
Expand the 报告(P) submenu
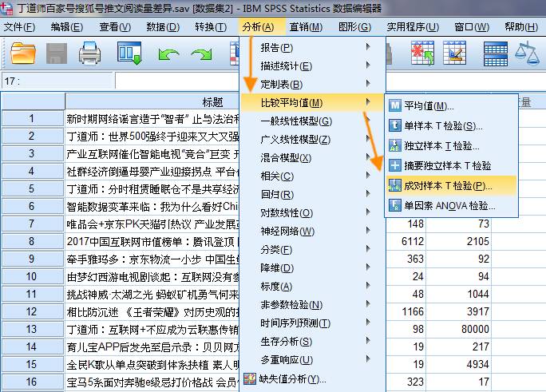click(312, 47)
